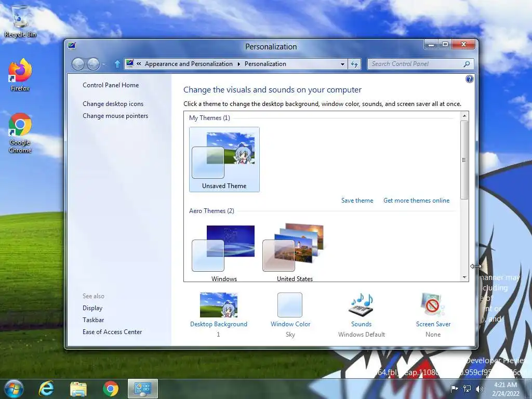This screenshot has height=399, width=532.
Task: Open Action Center flag in tray
Action: point(454,389)
